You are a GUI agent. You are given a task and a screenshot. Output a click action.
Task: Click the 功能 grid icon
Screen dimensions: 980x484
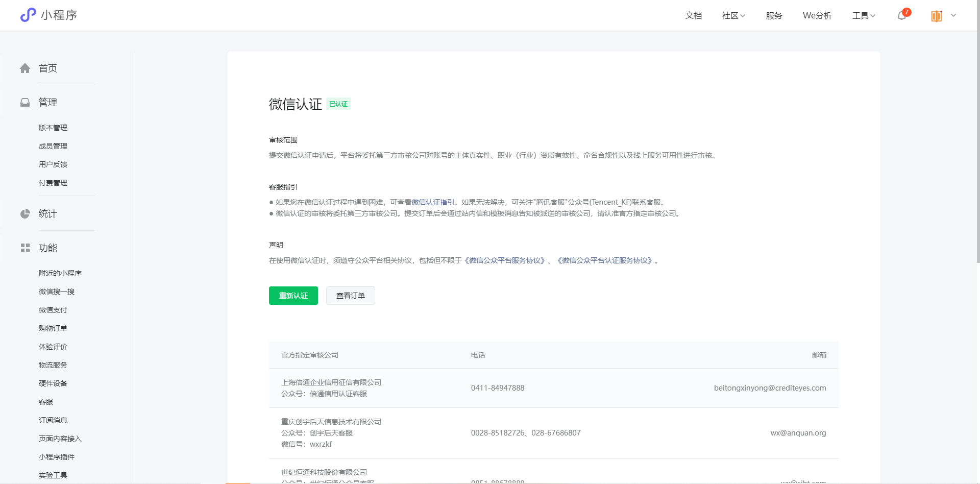point(25,248)
